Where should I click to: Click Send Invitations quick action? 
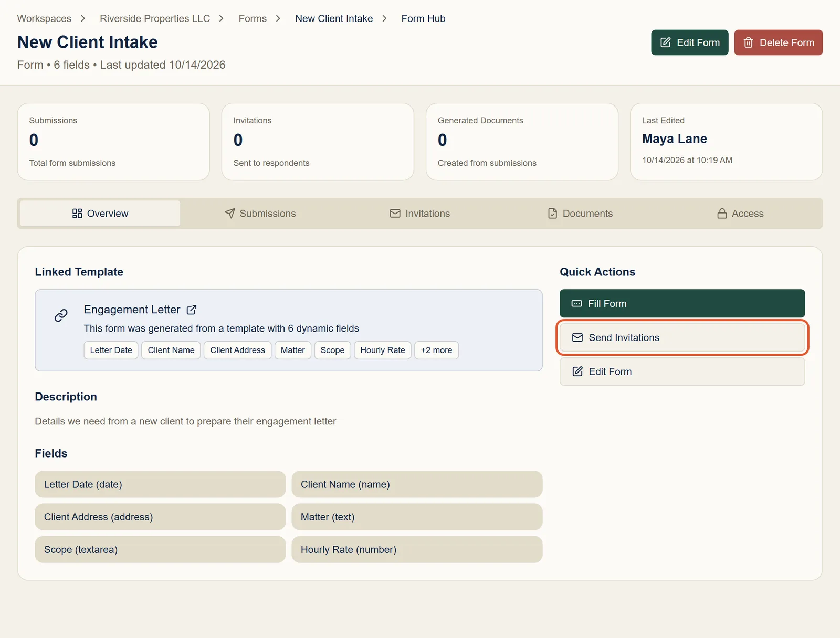click(x=682, y=337)
